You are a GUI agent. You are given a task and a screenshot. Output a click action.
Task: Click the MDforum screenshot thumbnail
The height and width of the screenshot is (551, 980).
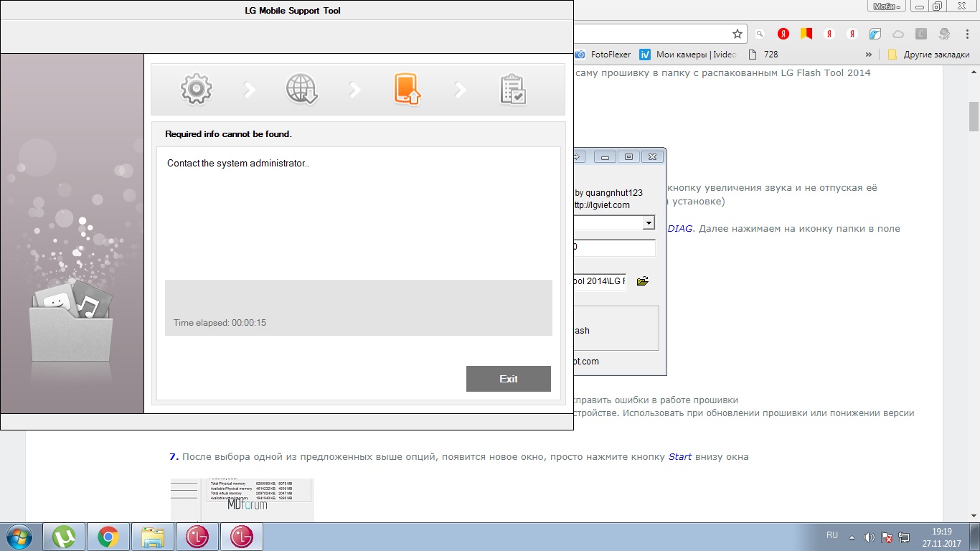[242, 499]
